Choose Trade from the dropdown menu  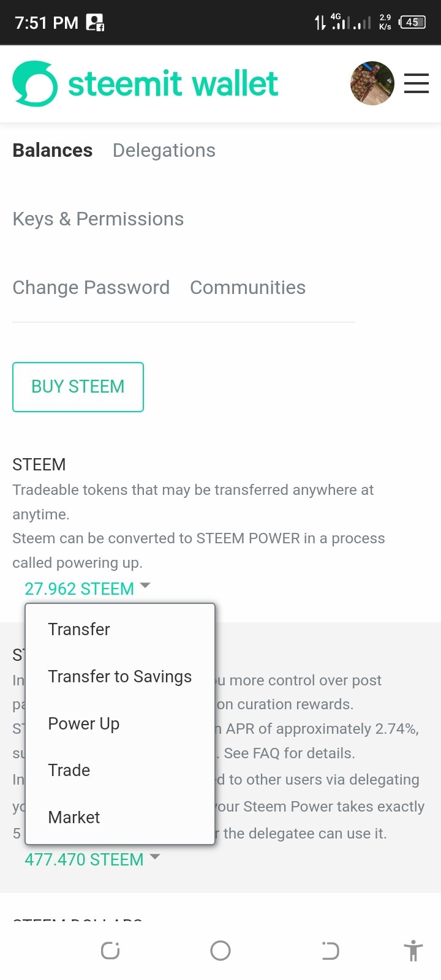pos(69,770)
